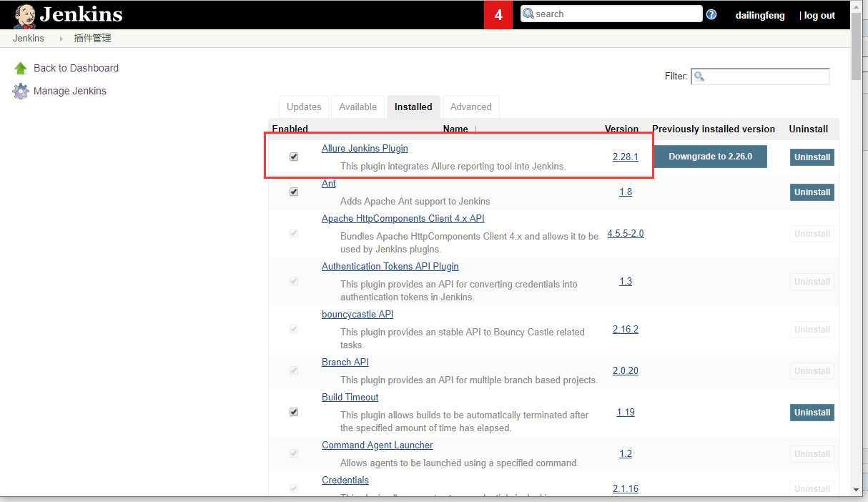Click Credentials version 2.1.16 link
Screen dimensions: 868x502
click(626, 488)
